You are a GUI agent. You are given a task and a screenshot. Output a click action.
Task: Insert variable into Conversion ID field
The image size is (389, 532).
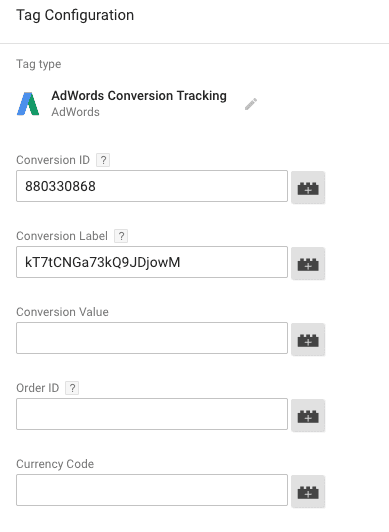click(308, 187)
